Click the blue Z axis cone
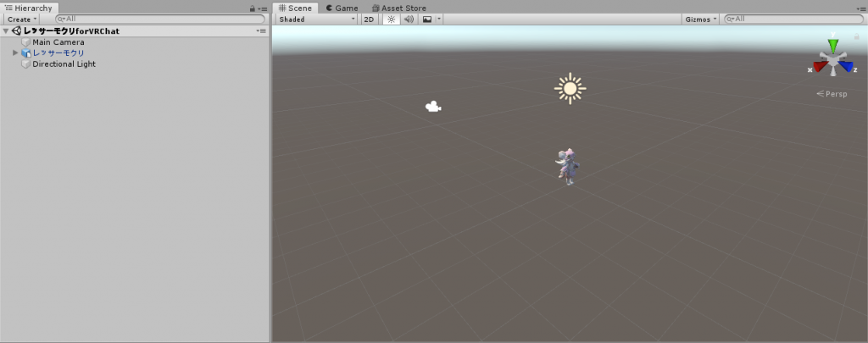Viewport: 868px width, 343px height. click(x=846, y=67)
